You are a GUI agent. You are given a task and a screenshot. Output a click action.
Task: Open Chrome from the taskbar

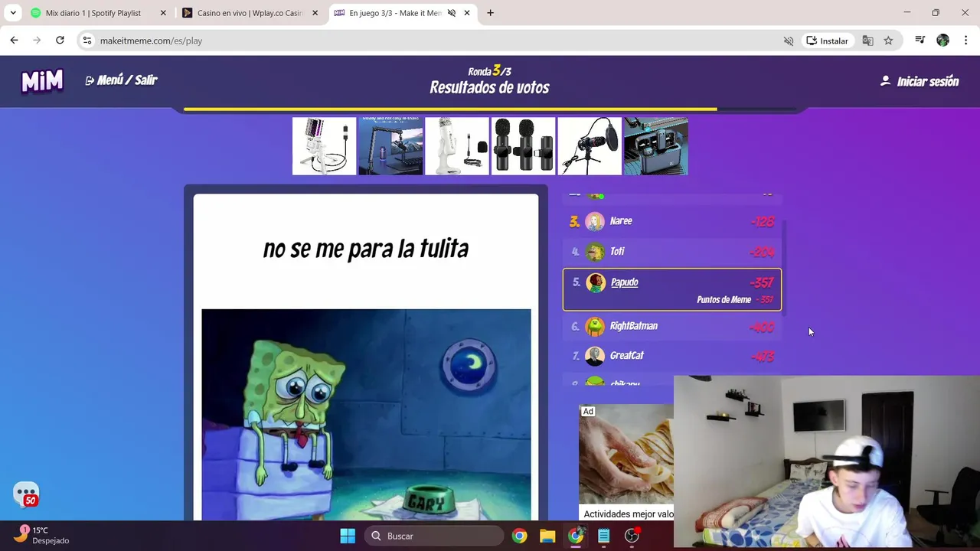click(x=520, y=536)
